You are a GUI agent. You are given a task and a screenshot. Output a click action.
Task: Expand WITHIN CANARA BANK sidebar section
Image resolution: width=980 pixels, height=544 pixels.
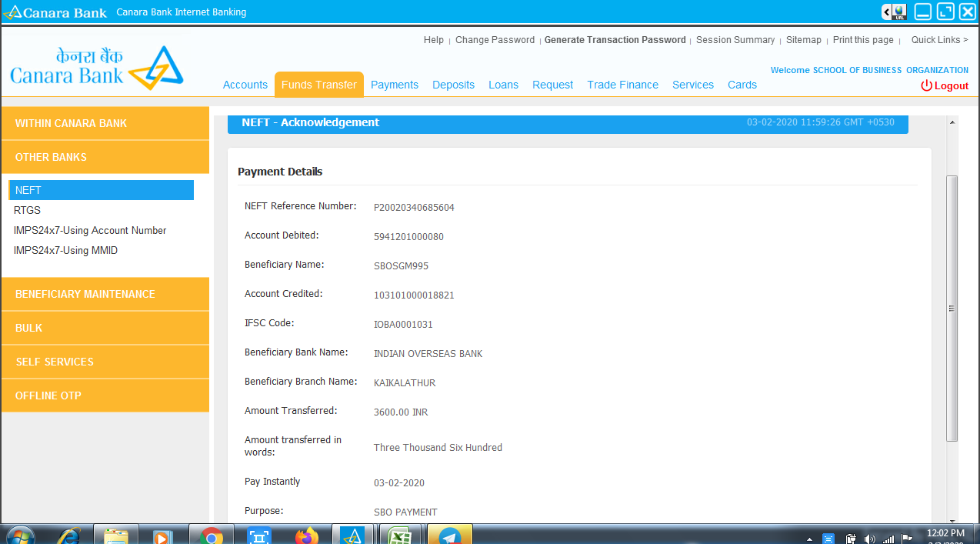[105, 123]
